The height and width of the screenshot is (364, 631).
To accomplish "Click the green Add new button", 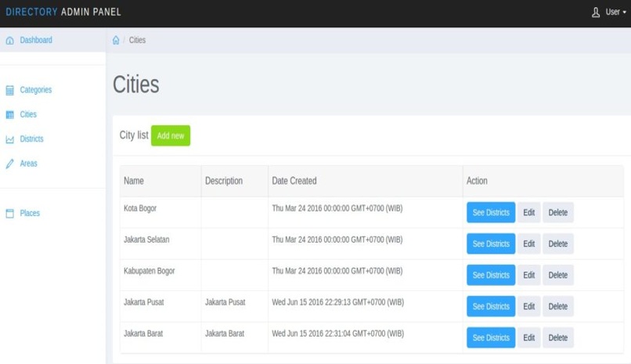I will point(171,135).
